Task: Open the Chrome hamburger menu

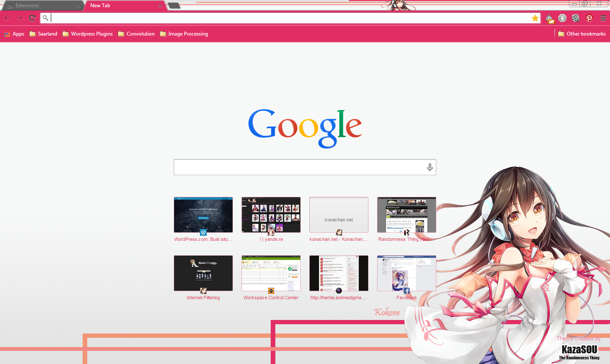Action: pyautogui.click(x=603, y=18)
